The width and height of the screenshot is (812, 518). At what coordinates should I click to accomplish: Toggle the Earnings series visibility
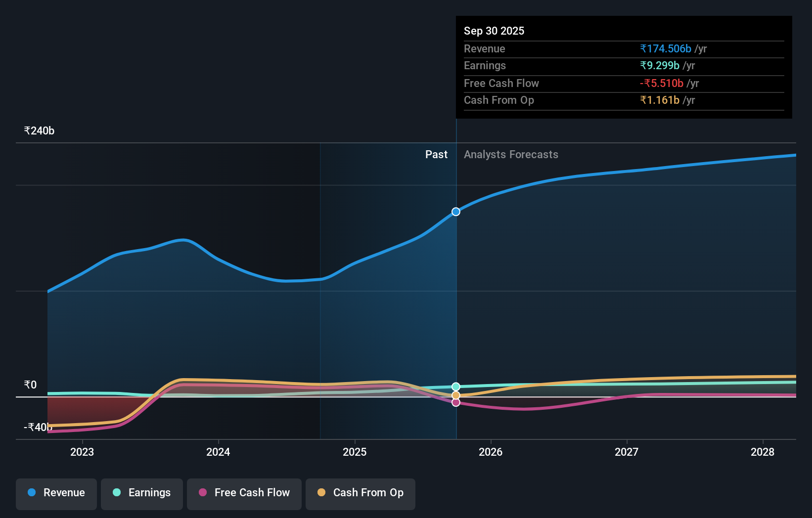pos(142,493)
